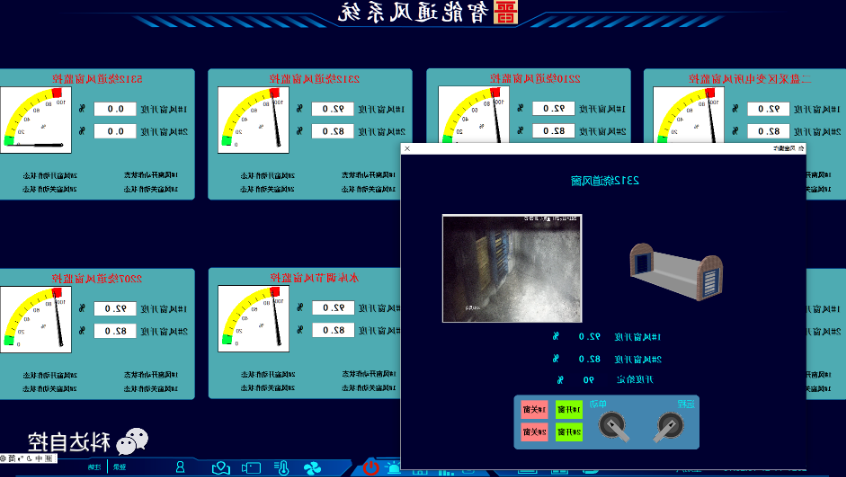This screenshot has width=846, height=477.
Task: Click the alarm siren light icon
Action: pyautogui.click(x=394, y=467)
